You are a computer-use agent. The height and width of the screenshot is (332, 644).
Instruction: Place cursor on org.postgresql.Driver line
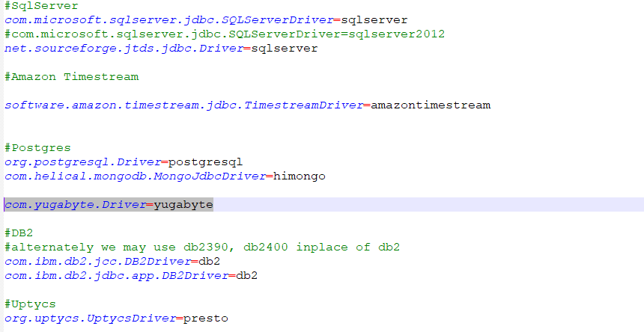point(124,162)
